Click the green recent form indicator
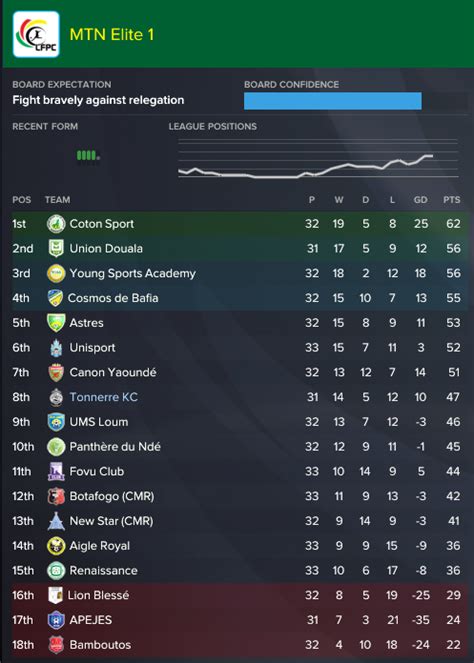Screen dimensions: 474x663 click(x=88, y=155)
